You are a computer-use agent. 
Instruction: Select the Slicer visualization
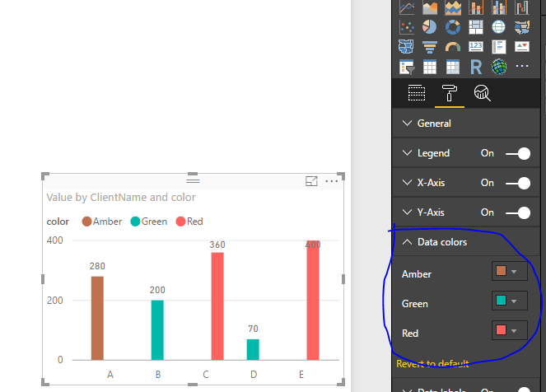pos(407,67)
